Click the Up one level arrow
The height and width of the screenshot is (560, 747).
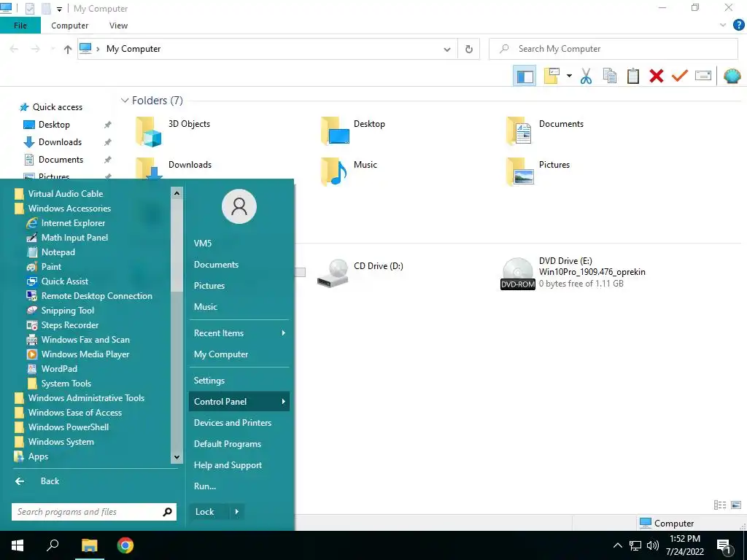[x=68, y=49]
